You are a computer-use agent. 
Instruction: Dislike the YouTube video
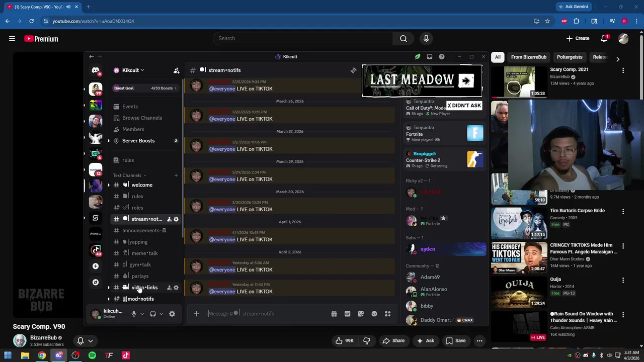[x=367, y=341]
